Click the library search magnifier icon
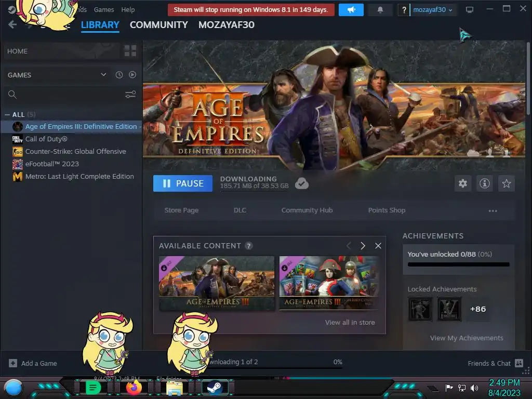This screenshot has width=532, height=399. [x=12, y=95]
